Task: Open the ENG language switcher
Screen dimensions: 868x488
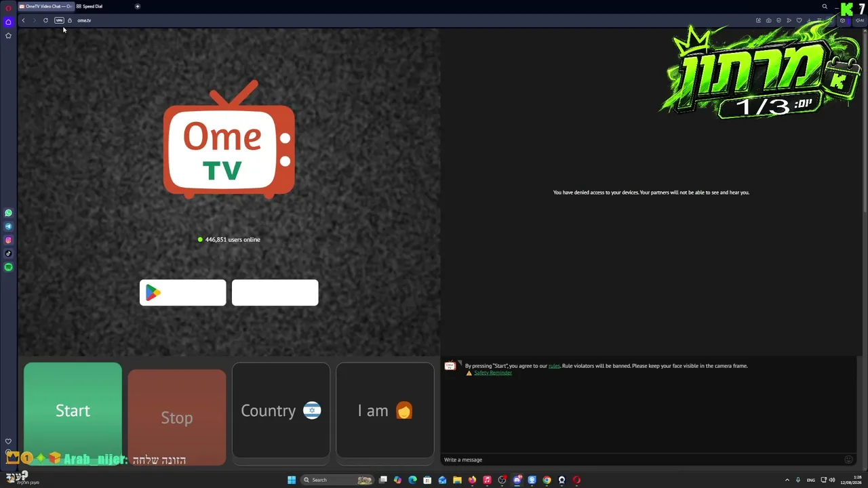Action: [x=810, y=480]
